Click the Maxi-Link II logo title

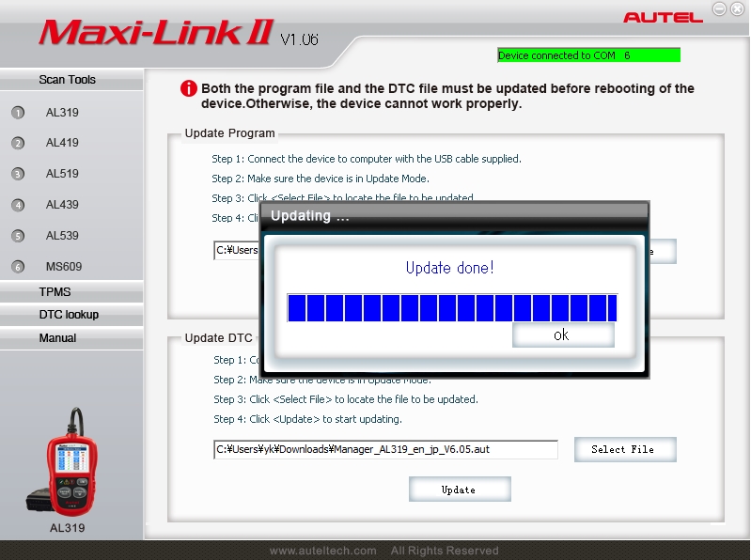(156, 33)
